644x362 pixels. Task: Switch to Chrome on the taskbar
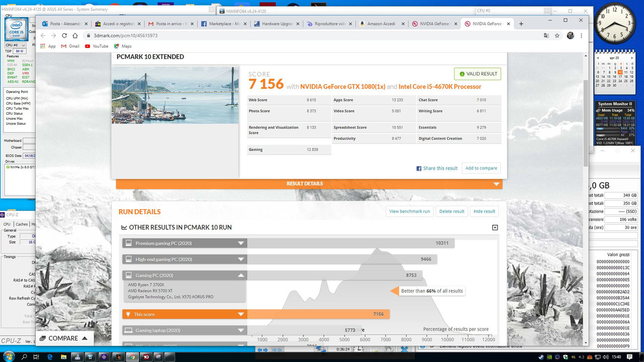[x=132, y=356]
